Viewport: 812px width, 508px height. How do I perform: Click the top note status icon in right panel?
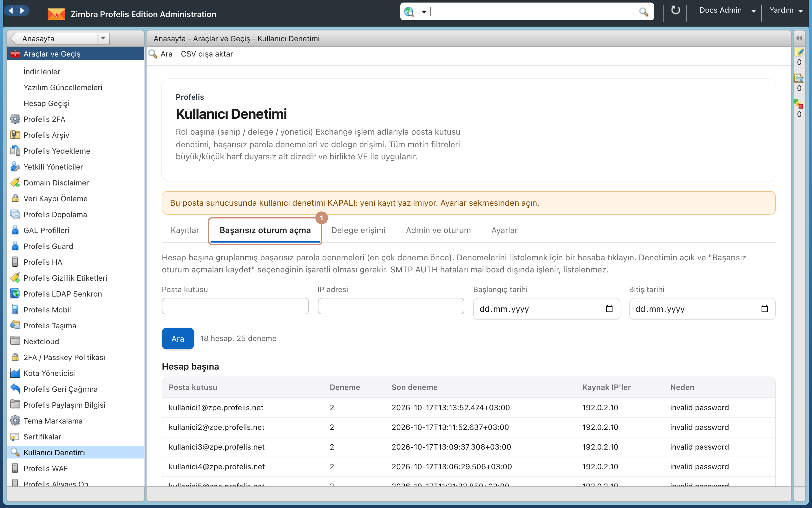point(799,53)
